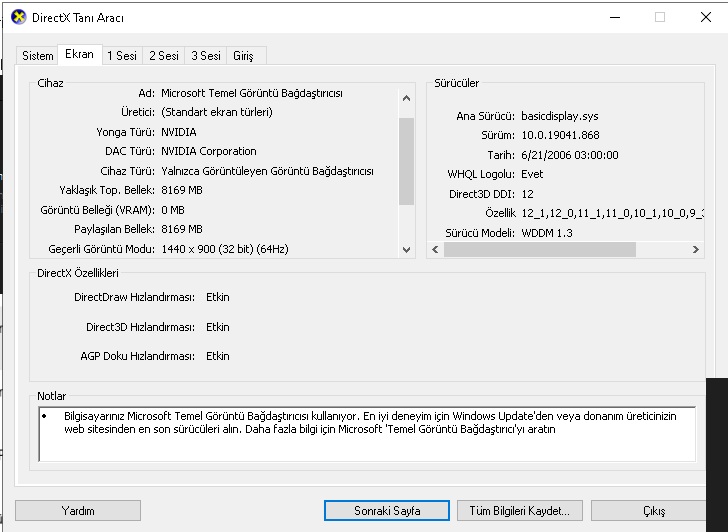Click the 'Görüntü Belleği (VRAM):' label
728x532 pixels.
pos(98,210)
